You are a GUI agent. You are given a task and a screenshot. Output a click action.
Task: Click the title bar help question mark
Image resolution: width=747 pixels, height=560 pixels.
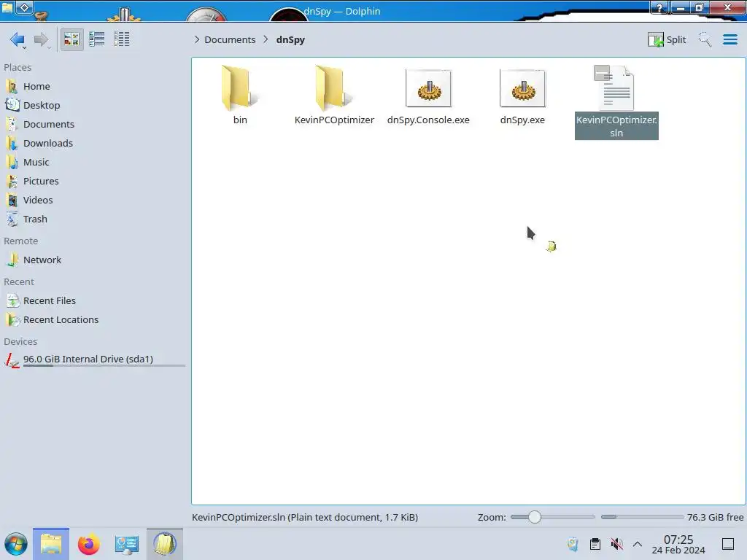pyautogui.click(x=659, y=7)
